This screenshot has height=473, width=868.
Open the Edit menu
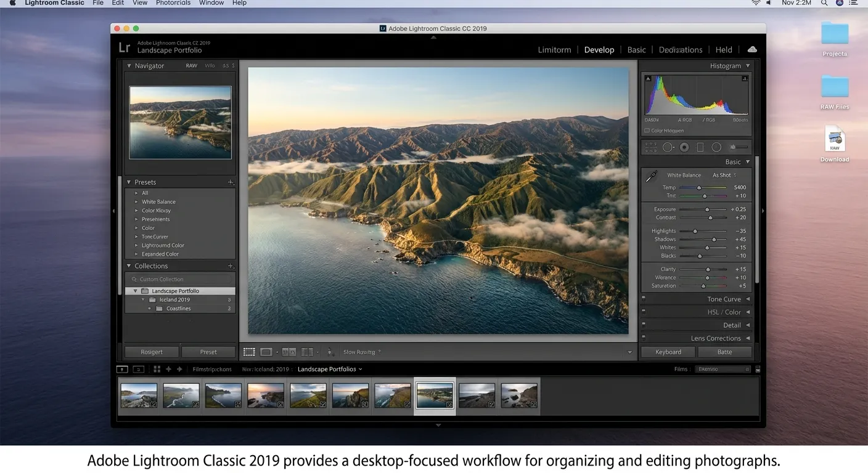click(118, 3)
